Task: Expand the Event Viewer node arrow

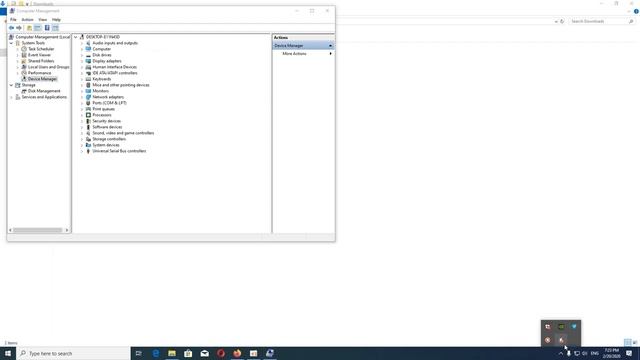Action: point(18,55)
